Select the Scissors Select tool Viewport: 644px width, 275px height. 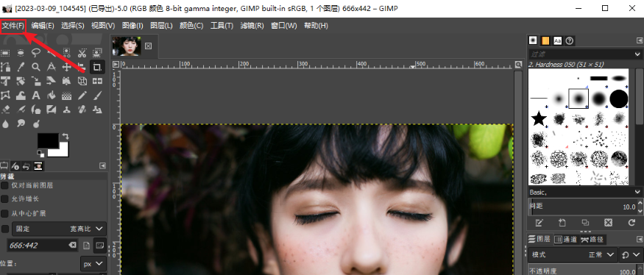pyautogui.click(x=82, y=53)
